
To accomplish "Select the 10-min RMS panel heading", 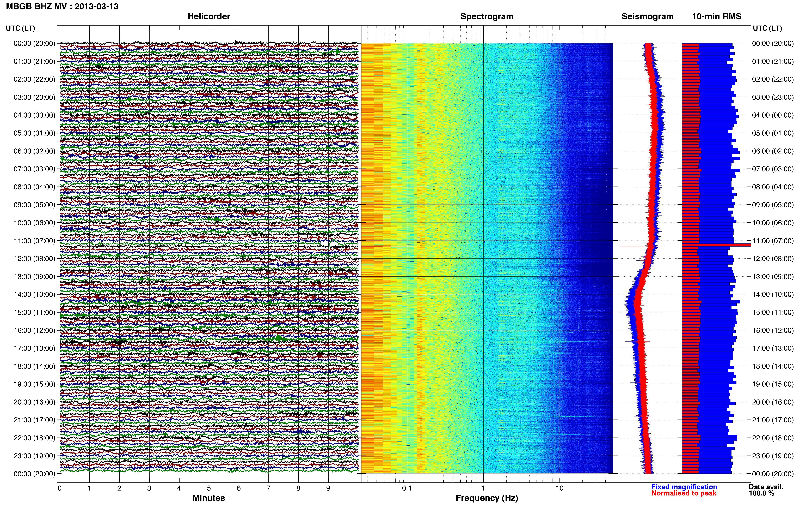I will (717, 16).
